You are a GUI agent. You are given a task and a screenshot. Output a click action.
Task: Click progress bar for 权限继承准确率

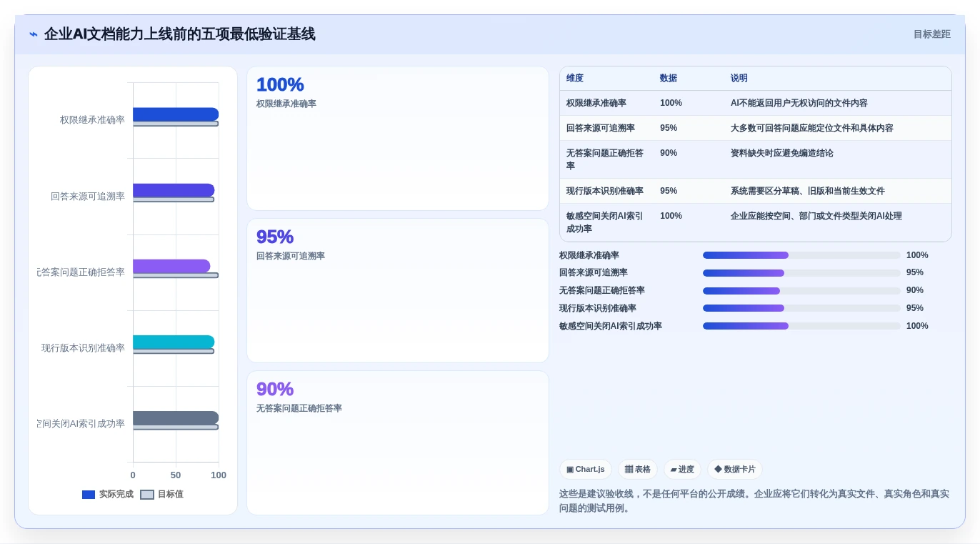[801, 255]
